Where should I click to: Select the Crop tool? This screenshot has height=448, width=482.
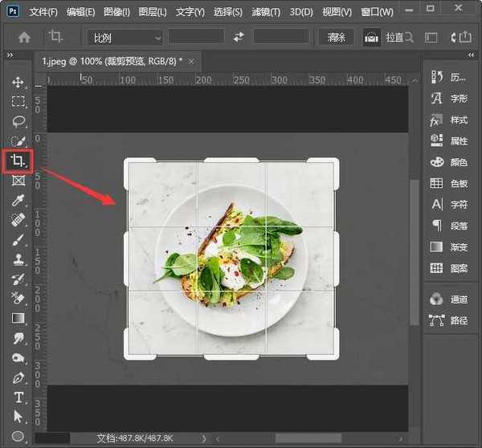coord(18,161)
